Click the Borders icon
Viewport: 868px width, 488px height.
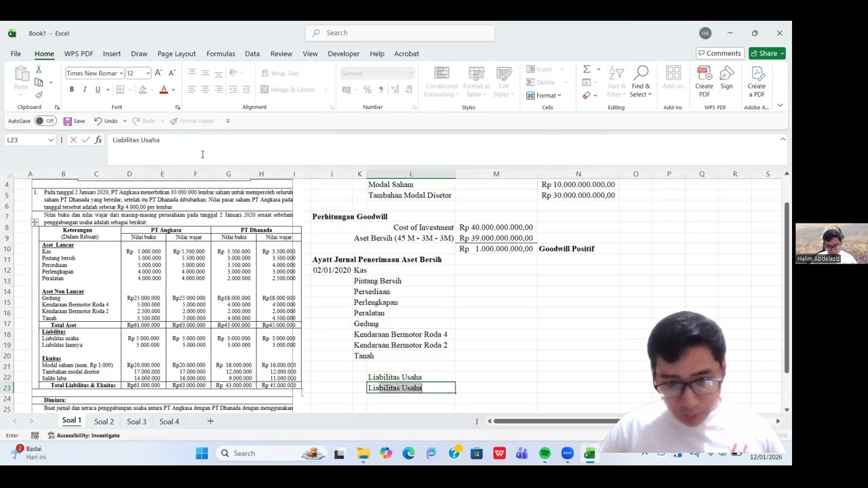click(x=120, y=89)
